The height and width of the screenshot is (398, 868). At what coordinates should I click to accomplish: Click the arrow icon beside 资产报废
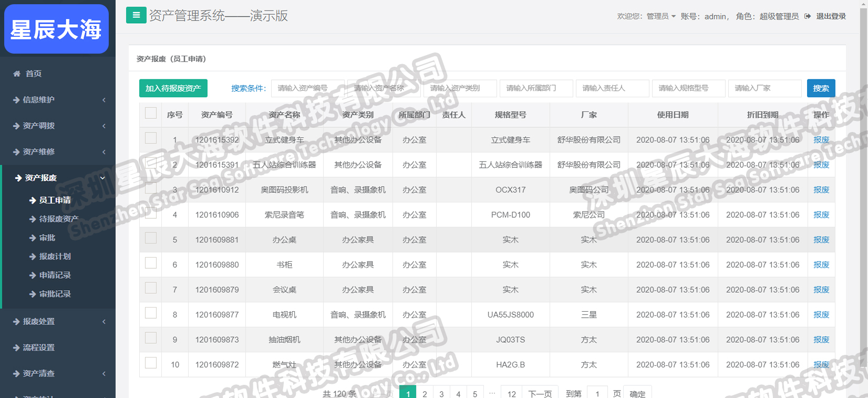(18, 178)
